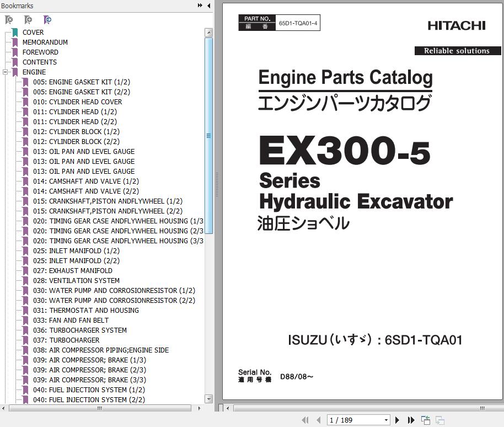Image resolution: width=504 pixels, height=427 pixels.
Task: Click the add new bookmark icon
Action: [x=28, y=20]
